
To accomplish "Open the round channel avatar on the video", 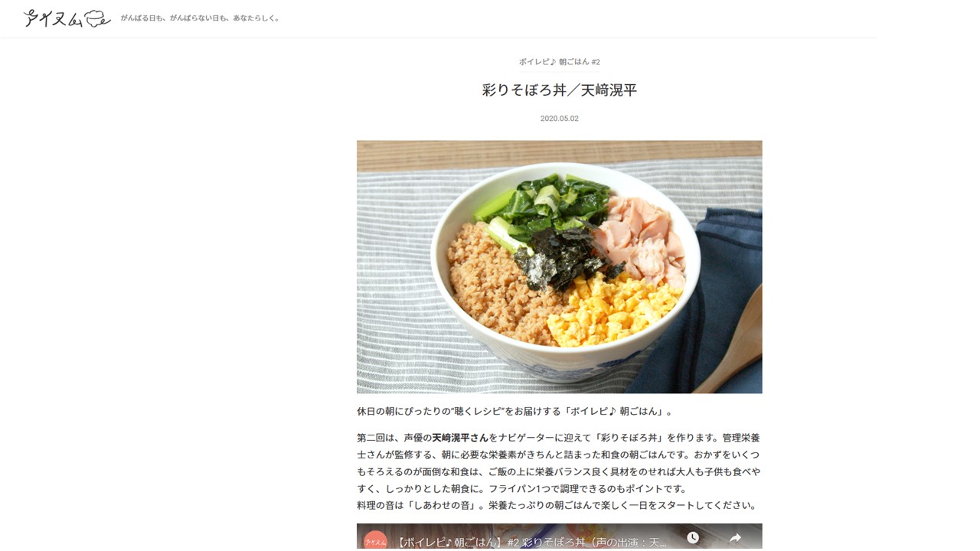I will click(x=375, y=540).
